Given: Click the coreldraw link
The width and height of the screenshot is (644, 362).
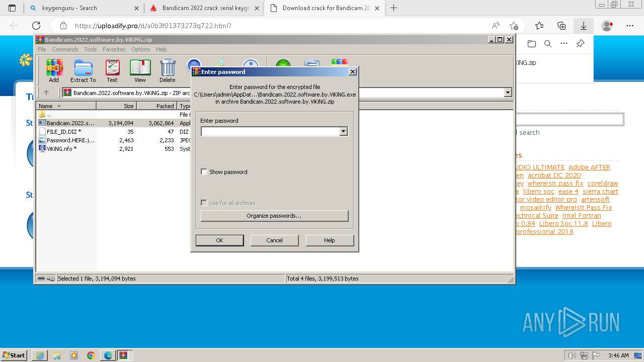Looking at the screenshot, I should [x=603, y=184].
